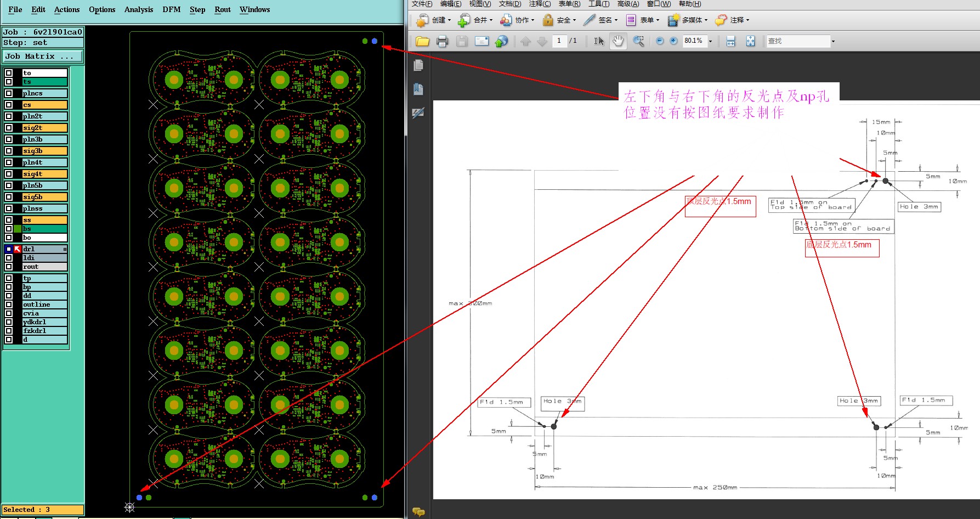Click the Collaborate (协作) icon

click(506, 20)
